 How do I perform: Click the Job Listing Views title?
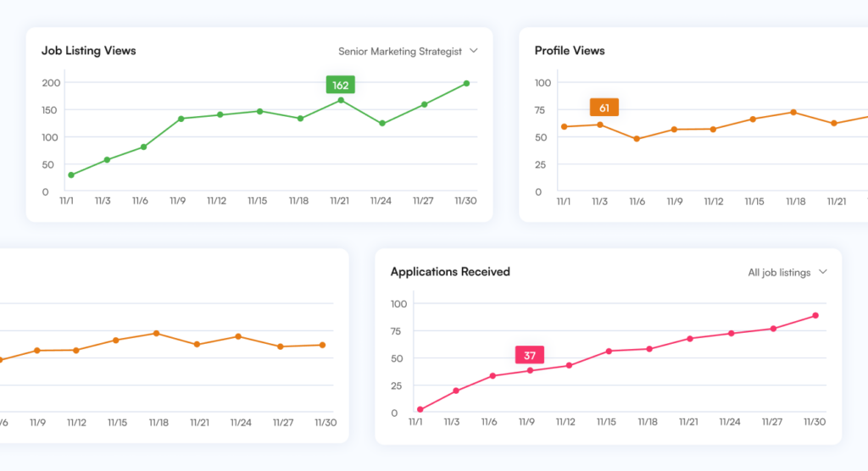tap(88, 51)
